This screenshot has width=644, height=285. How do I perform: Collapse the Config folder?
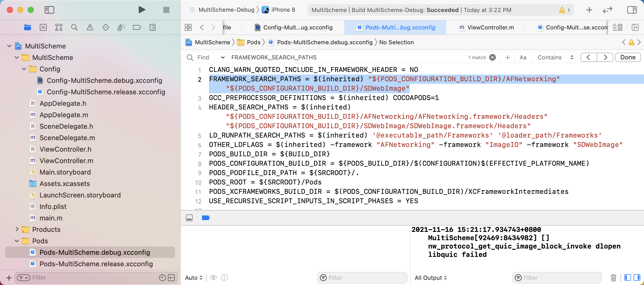click(24, 69)
